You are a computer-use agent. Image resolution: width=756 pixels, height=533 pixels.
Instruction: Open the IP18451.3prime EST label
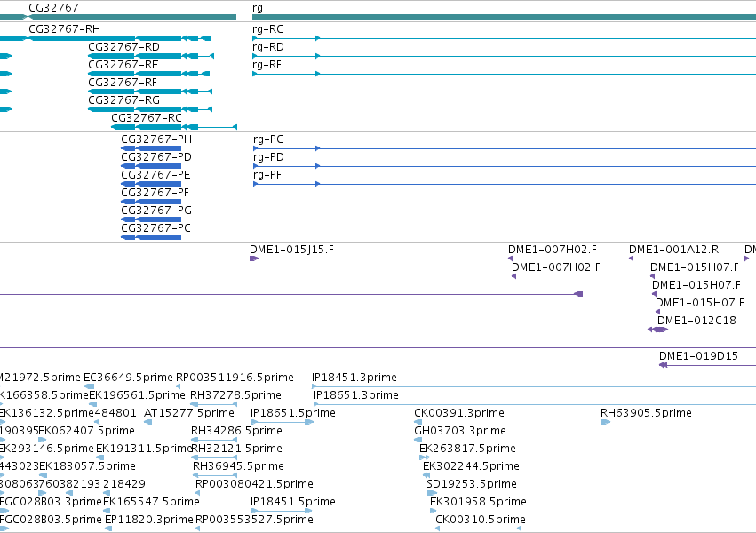354,378
